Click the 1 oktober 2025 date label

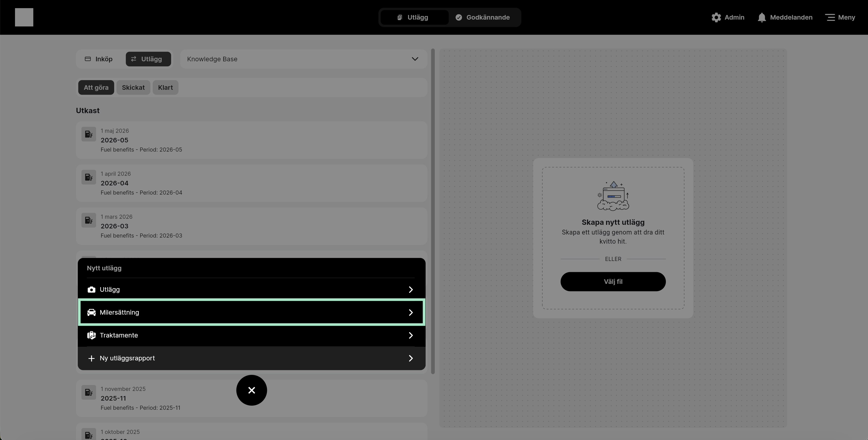pos(120,432)
